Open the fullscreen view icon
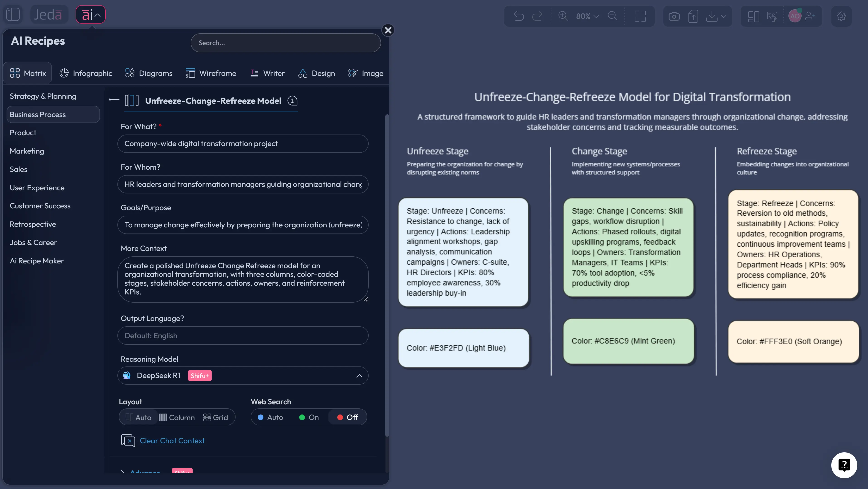Screen dimensions: 868x489 (x=640, y=16)
